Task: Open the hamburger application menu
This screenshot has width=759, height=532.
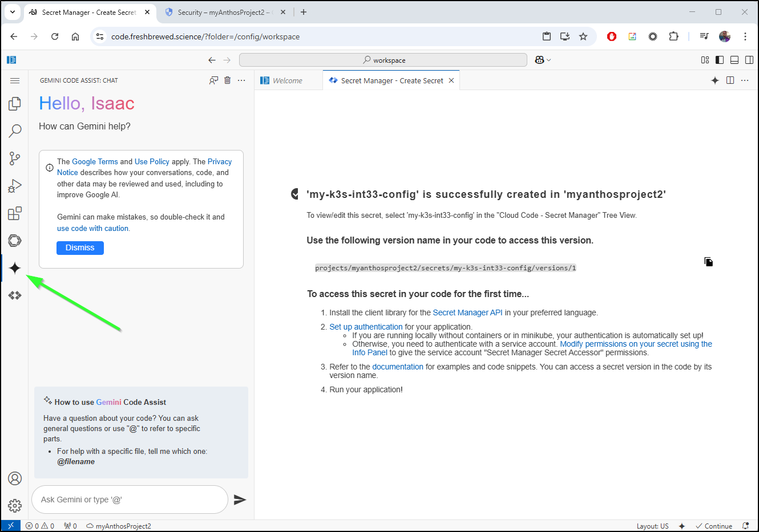Action: 15,80
